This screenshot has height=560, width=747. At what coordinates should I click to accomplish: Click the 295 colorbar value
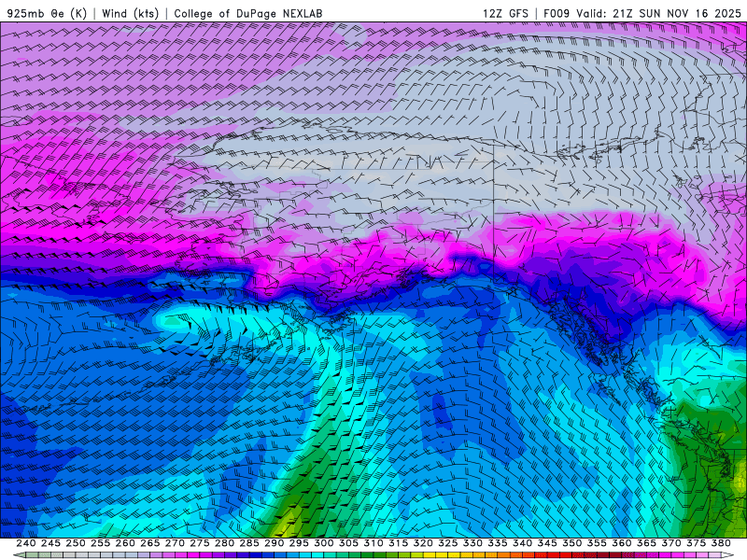pyautogui.click(x=299, y=543)
